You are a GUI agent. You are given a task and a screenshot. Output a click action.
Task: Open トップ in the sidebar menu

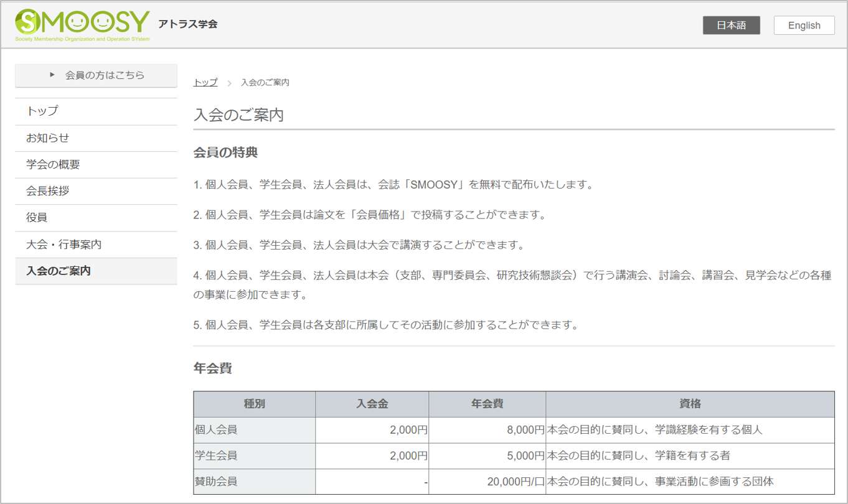pyautogui.click(x=42, y=111)
